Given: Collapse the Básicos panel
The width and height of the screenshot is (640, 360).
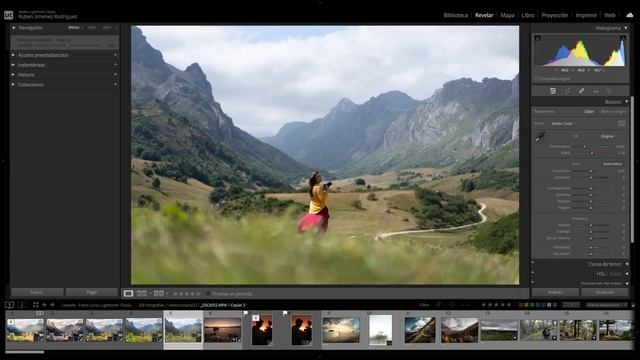Looking at the screenshot, I should [626, 102].
